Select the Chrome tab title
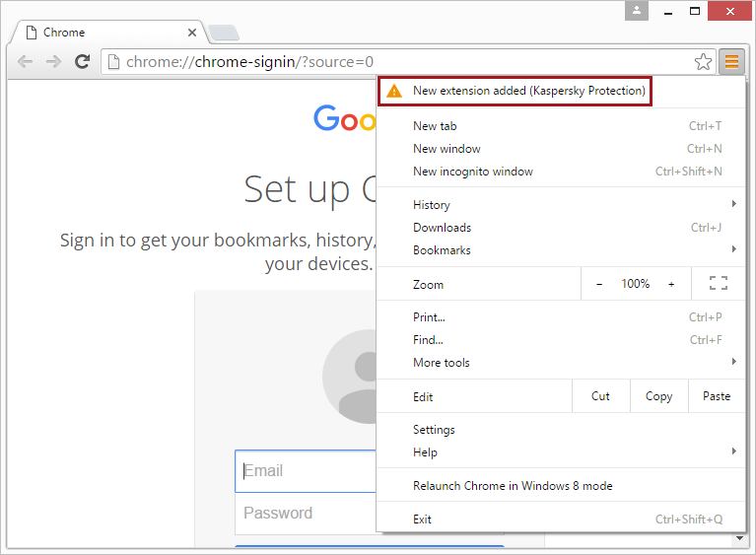Viewport: 756px width, 555px height. [64, 33]
